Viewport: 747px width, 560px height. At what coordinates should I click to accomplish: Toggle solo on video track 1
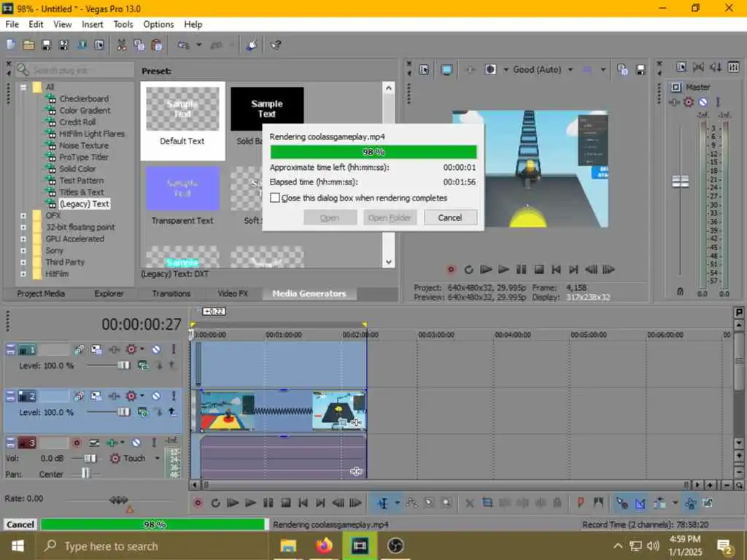click(174, 349)
